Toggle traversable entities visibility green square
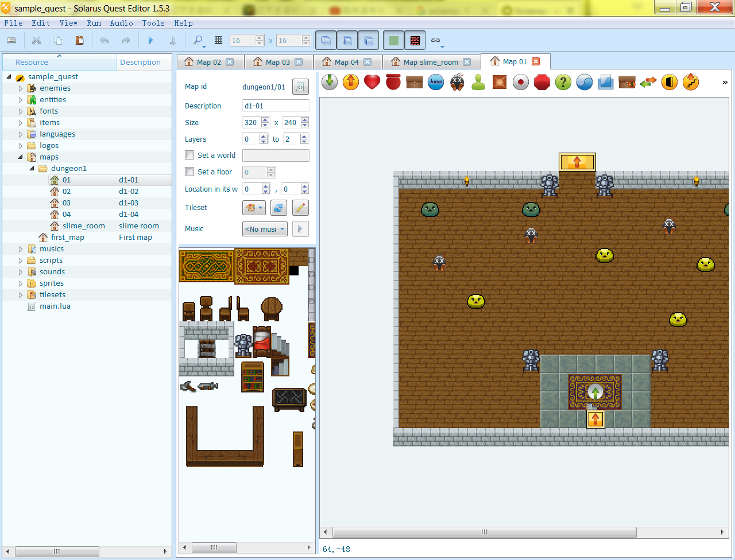Image resolution: width=735 pixels, height=560 pixels. 393,40
